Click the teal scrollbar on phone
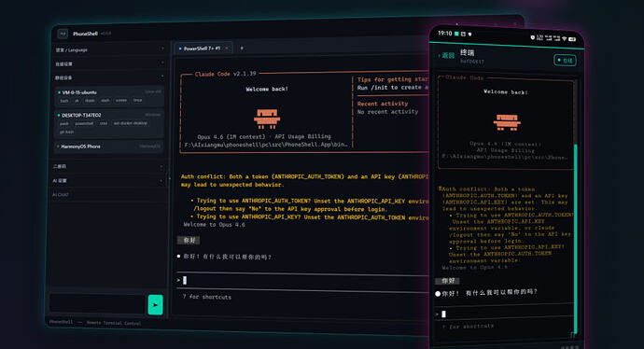This screenshot has width=644, height=349. [x=576, y=238]
